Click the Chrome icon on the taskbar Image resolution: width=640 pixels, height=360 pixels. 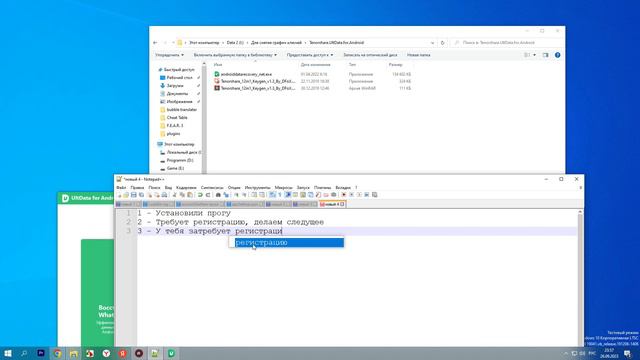pyautogui.click(x=57, y=353)
